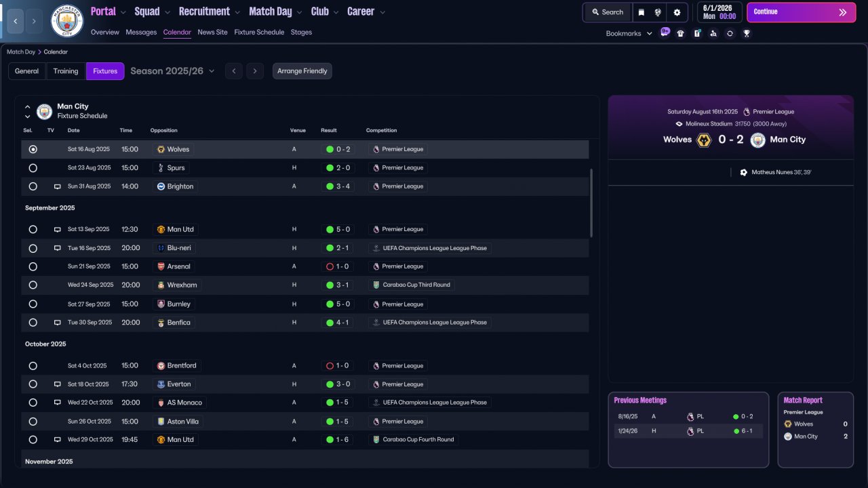Click the Benfica crest in fixture list
This screenshot has width=868, height=488.
pos(161,323)
